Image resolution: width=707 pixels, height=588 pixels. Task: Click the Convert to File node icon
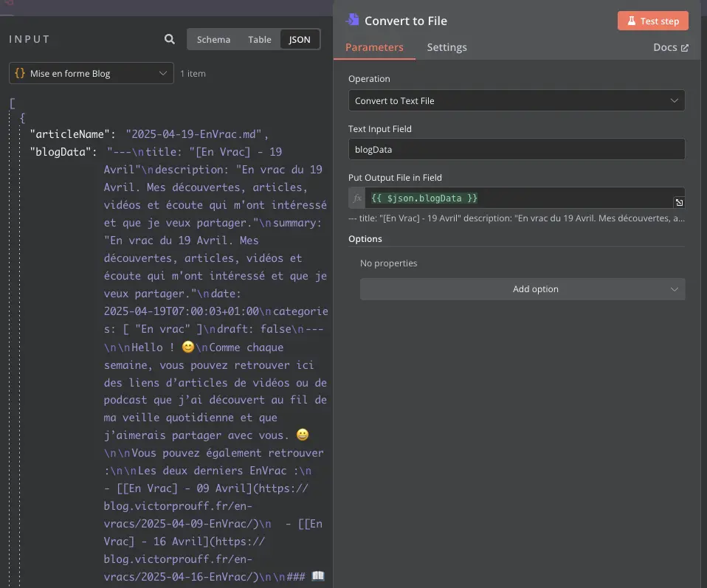(353, 20)
